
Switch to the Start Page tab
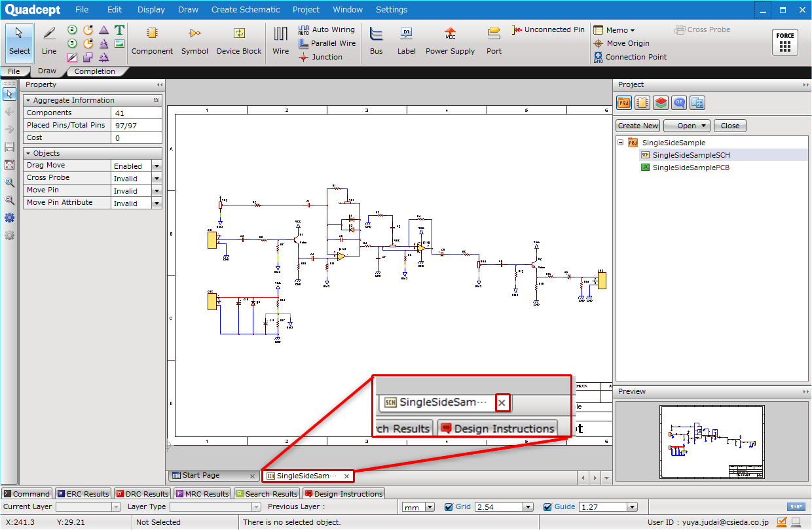click(213, 476)
